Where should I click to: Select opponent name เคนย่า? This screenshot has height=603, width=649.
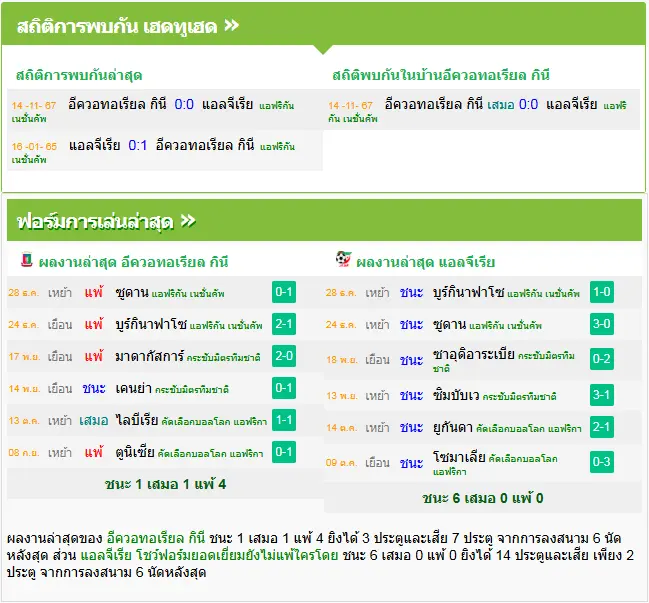tap(133, 388)
